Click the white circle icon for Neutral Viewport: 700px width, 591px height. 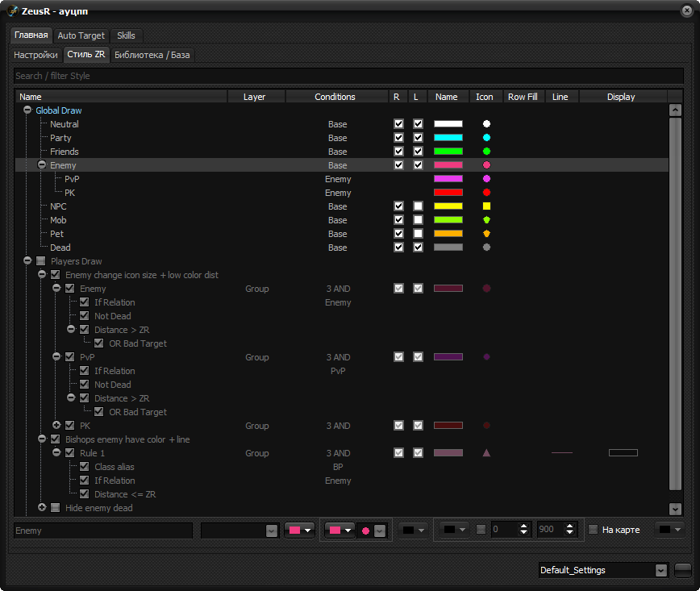pos(486,123)
